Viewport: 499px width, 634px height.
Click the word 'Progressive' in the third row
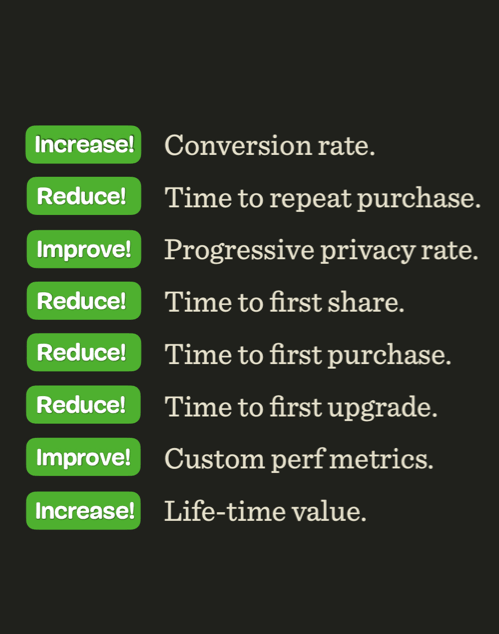coord(239,251)
